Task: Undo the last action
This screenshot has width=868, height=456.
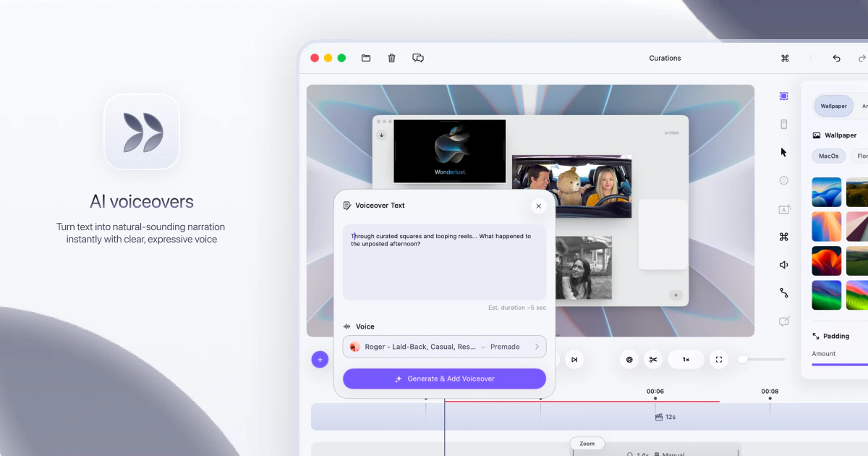Action: (x=837, y=58)
